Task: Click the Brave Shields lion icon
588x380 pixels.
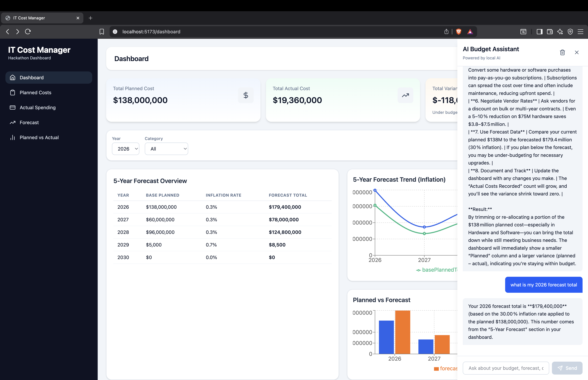Action: point(459,32)
